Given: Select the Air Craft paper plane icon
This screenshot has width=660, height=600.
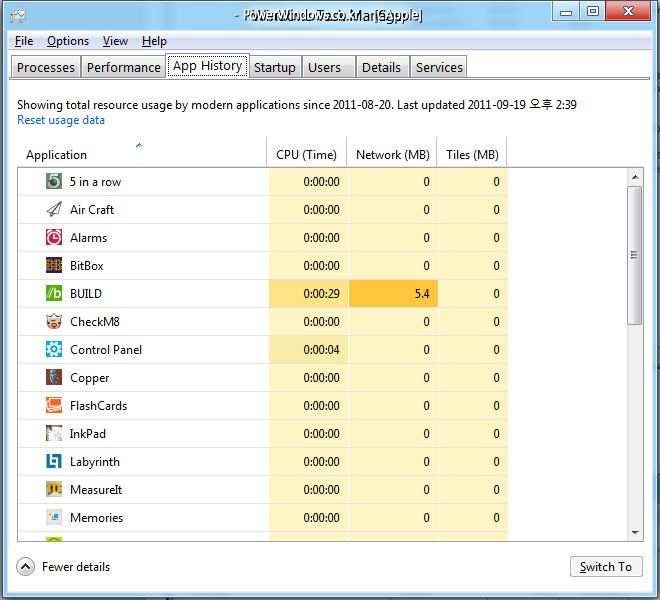Looking at the screenshot, I should coord(54,209).
